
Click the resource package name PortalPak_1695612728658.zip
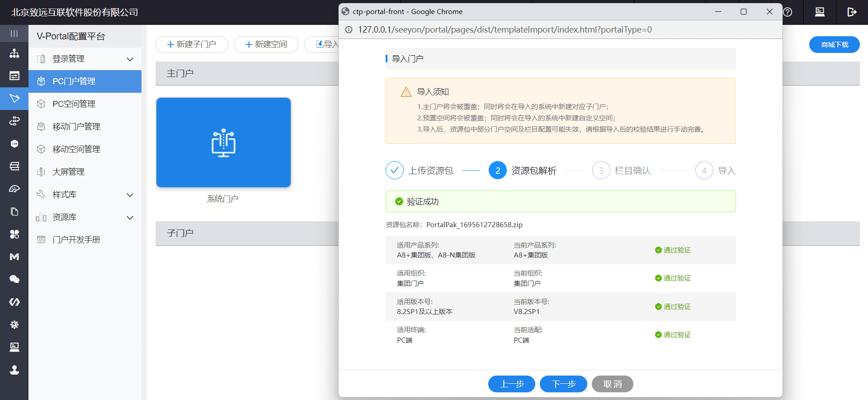[474, 225]
